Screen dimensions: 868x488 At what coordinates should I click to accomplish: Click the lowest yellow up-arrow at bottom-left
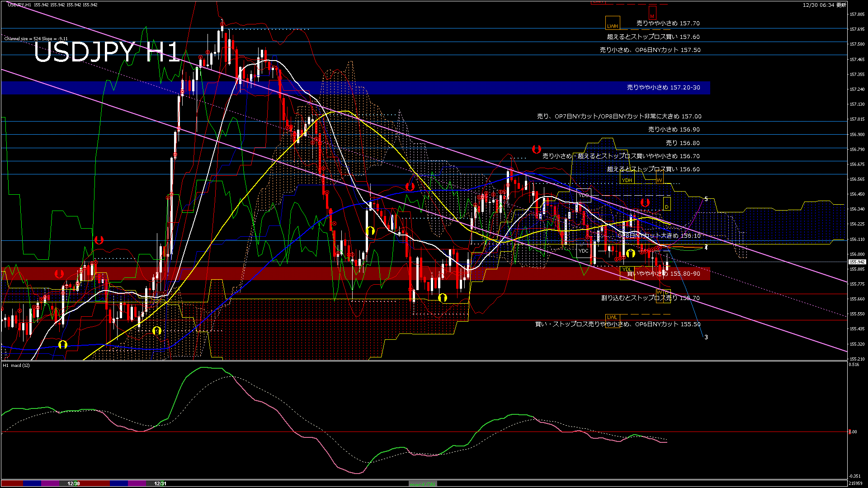[63, 345]
